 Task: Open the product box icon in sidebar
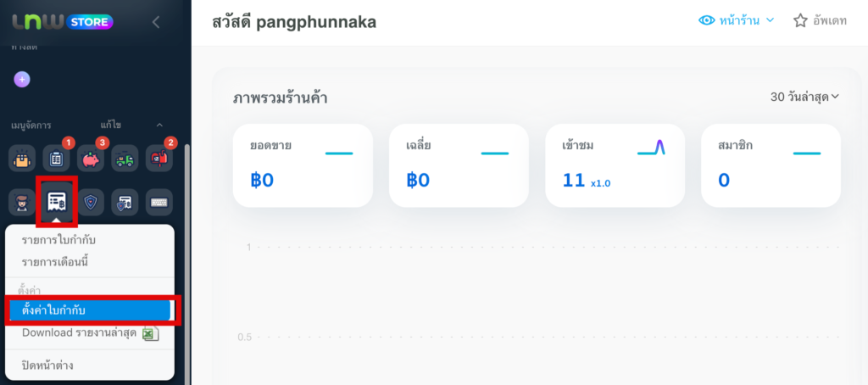point(22,158)
